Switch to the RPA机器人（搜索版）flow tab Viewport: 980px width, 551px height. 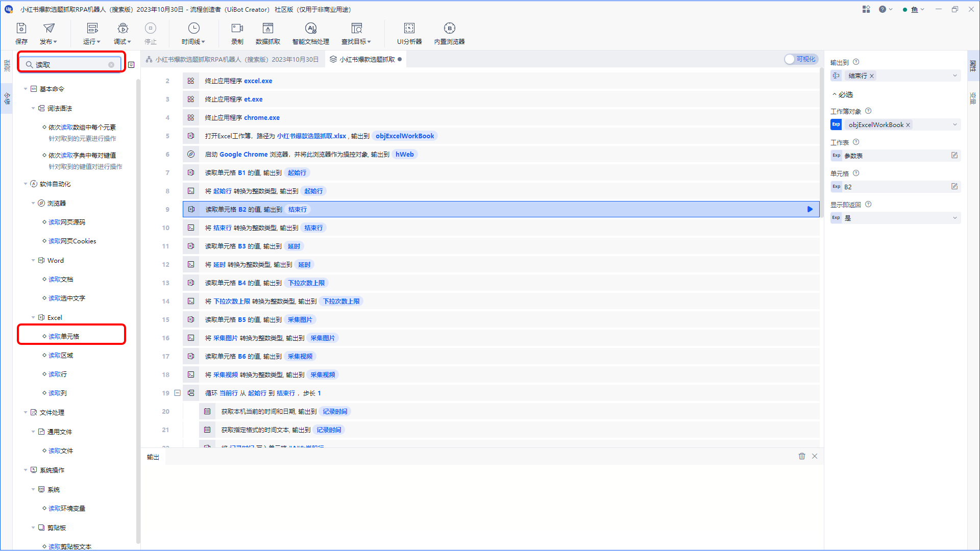coord(232,59)
